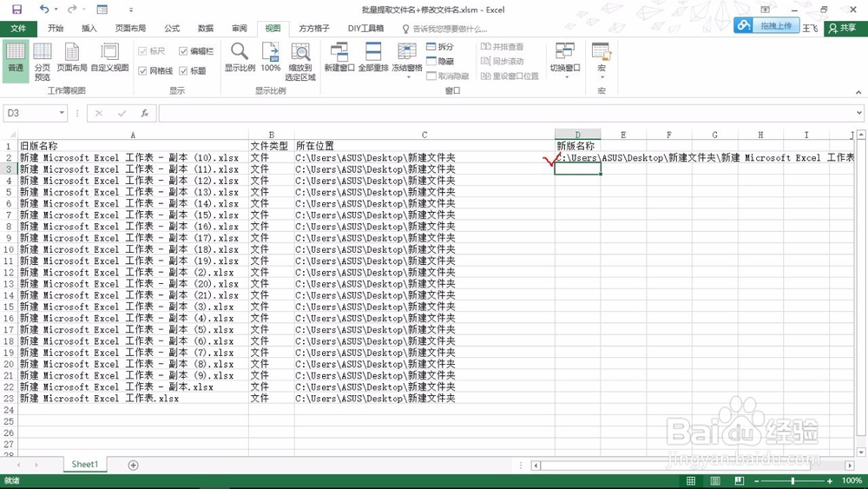Add a new sheet with plus icon
This screenshot has height=489, width=868.
(x=134, y=466)
